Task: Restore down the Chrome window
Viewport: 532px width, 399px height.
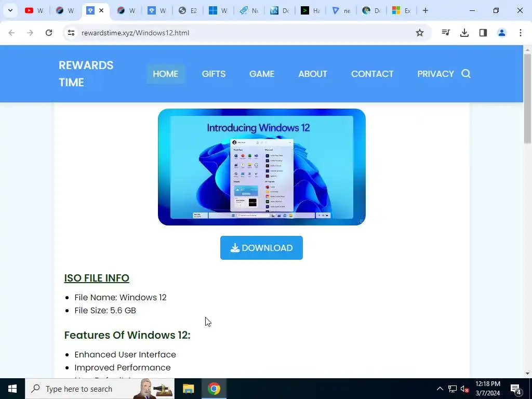Action: pos(496,10)
